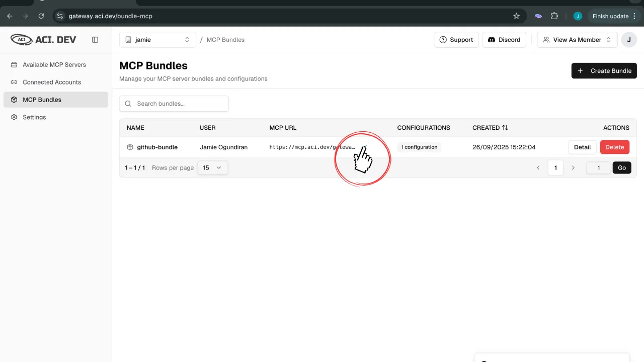Open the jamie organization dropdown

pos(157,40)
